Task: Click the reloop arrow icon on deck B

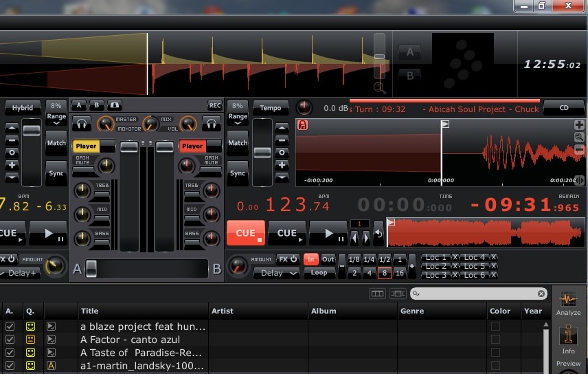Action: pyautogui.click(x=378, y=234)
